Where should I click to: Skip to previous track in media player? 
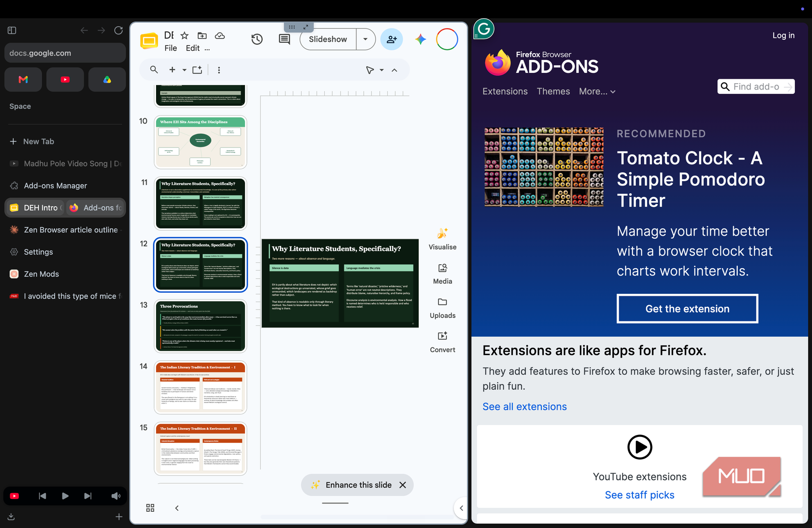pos(42,496)
